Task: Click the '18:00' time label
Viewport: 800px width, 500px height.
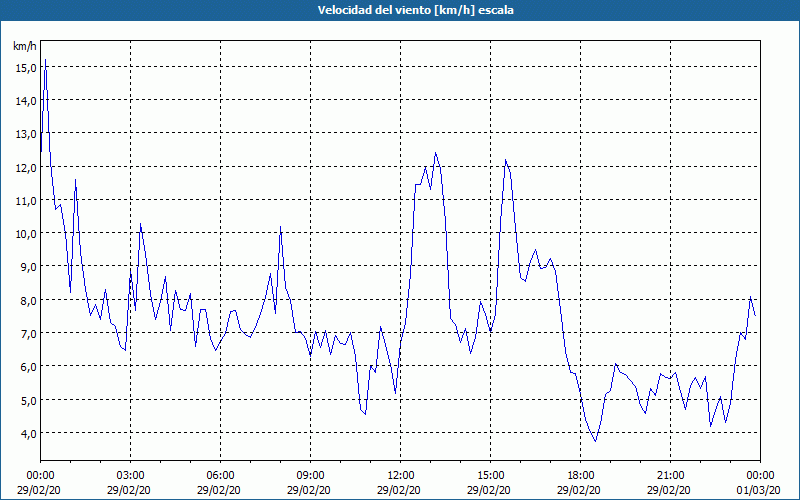Action: click(x=580, y=476)
